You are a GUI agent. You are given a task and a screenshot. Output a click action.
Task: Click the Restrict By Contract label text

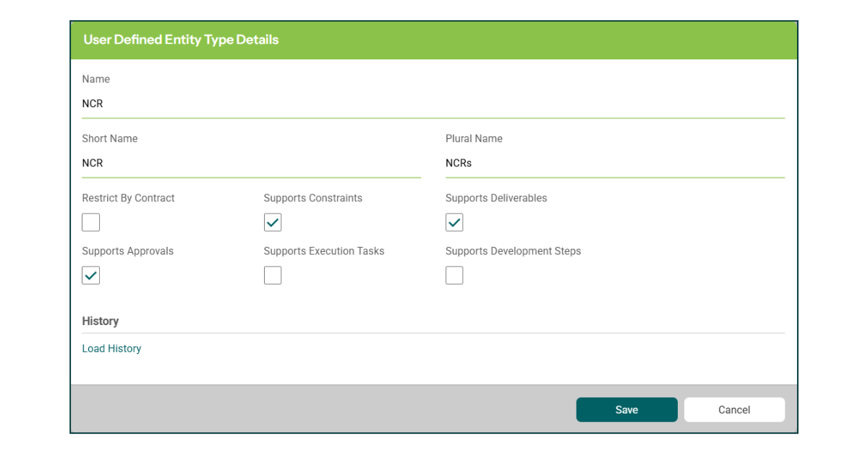(x=129, y=198)
